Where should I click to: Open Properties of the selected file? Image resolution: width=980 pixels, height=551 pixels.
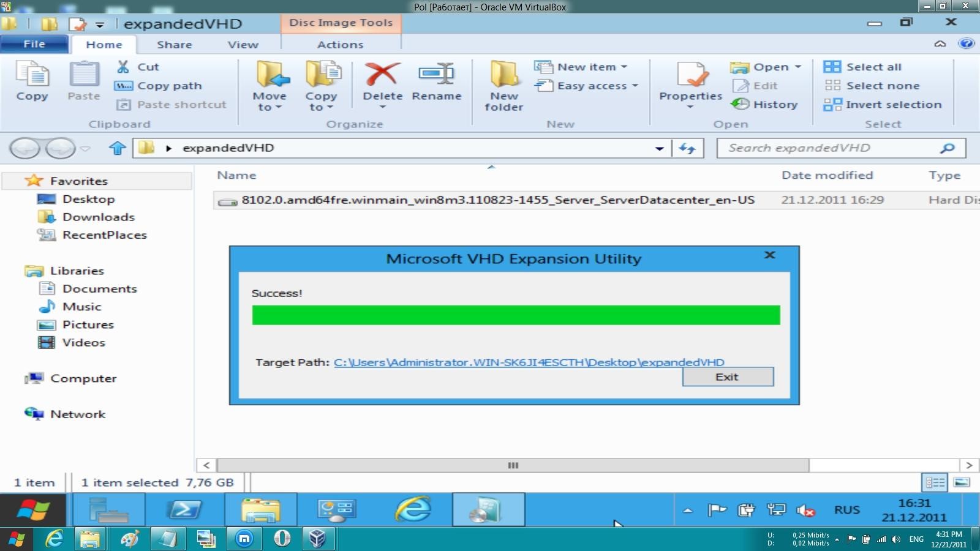tap(691, 86)
